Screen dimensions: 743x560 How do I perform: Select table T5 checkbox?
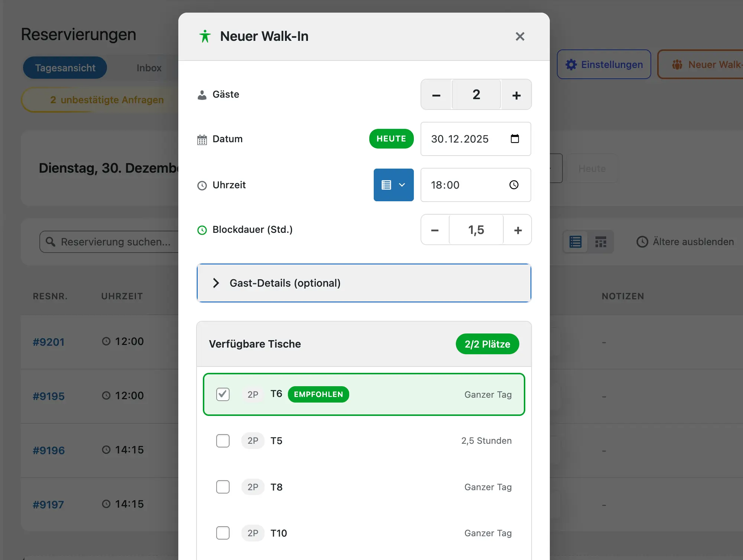tap(223, 441)
